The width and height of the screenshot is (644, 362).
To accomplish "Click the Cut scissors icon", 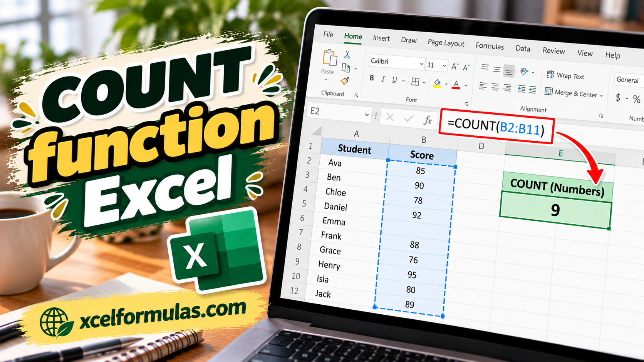I will [x=347, y=55].
